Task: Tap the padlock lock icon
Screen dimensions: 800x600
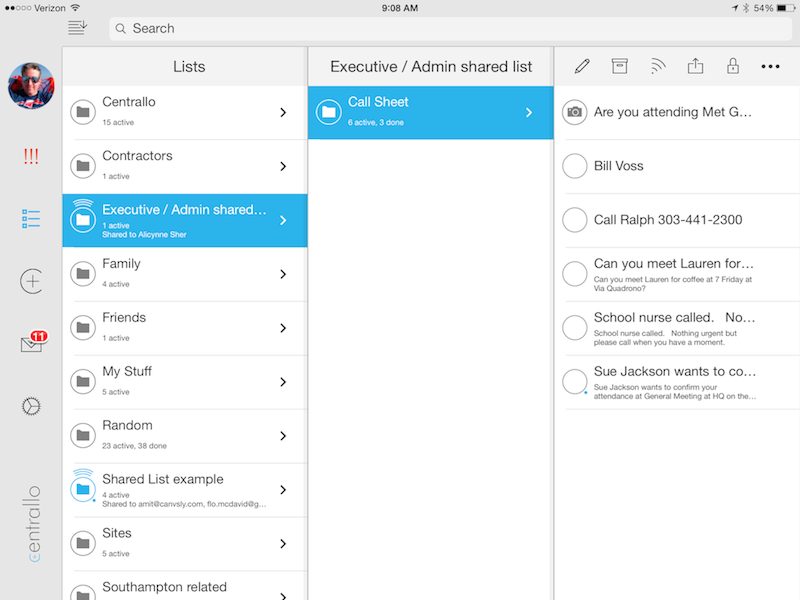Action: click(x=732, y=67)
